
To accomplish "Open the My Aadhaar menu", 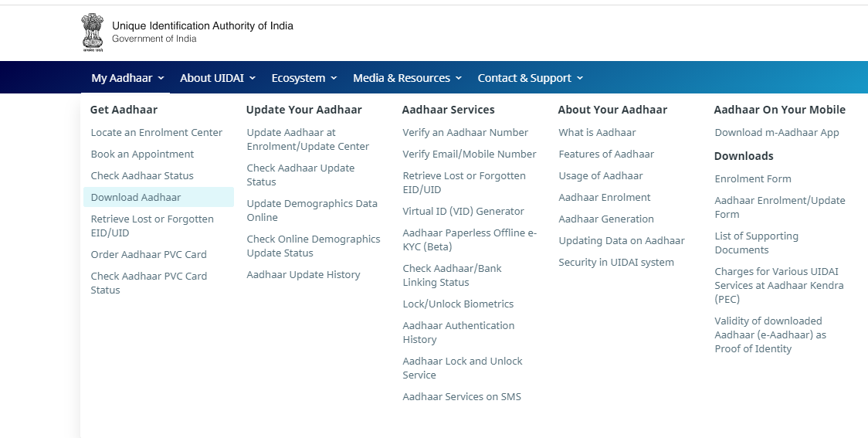I will click(x=128, y=78).
